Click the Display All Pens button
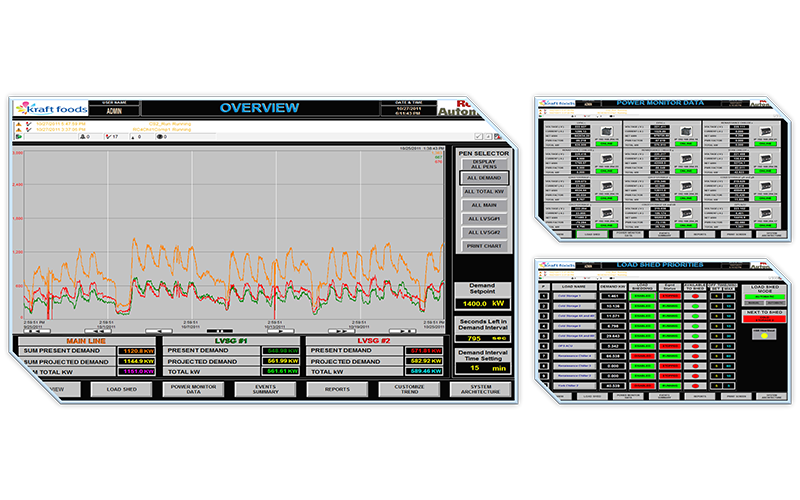This screenshot has width=800, height=500. coord(484,164)
